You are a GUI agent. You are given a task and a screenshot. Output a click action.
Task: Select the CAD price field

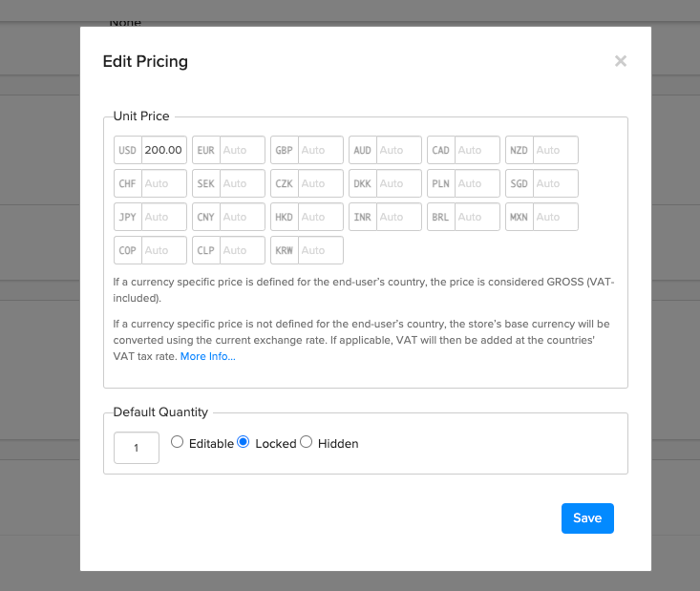[477, 150]
